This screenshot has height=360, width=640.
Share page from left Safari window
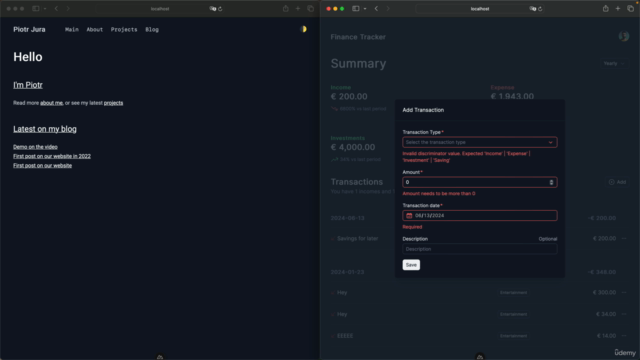click(286, 9)
